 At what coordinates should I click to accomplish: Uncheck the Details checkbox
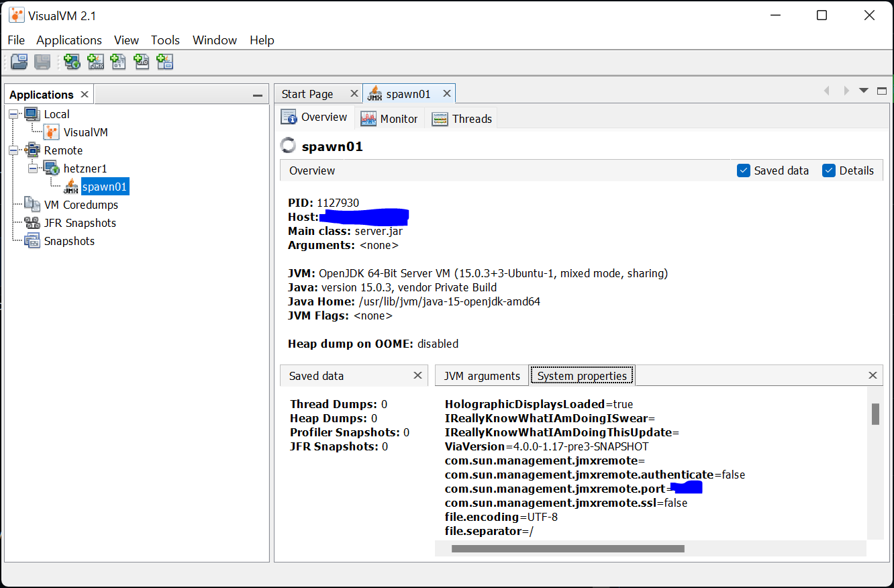[829, 170]
